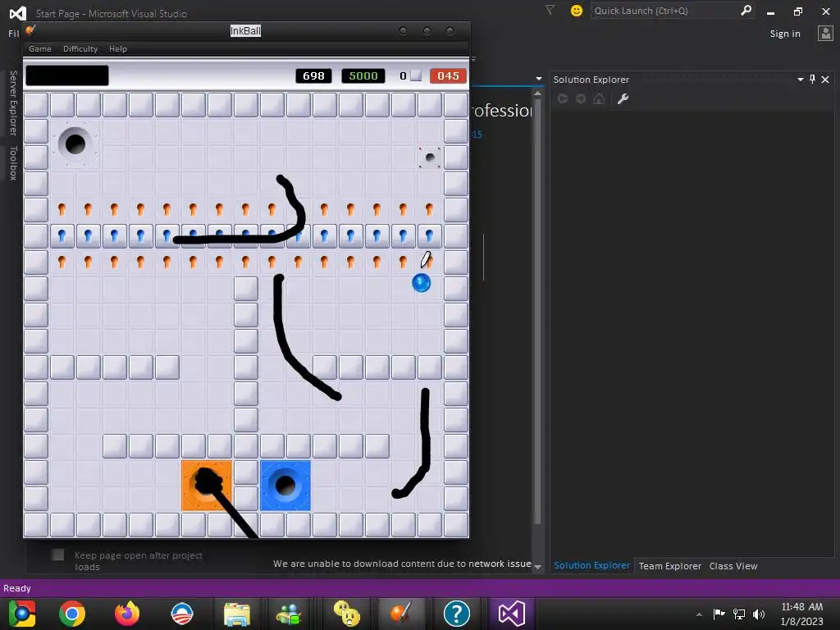Open Firefox from the taskbar
The width and height of the screenshot is (840, 630).
[127, 614]
